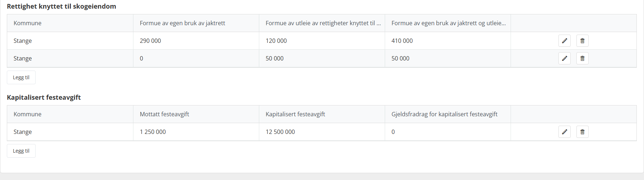Delete the Stange row with 50 000
Viewport: 644px width, 180px height.
point(583,58)
